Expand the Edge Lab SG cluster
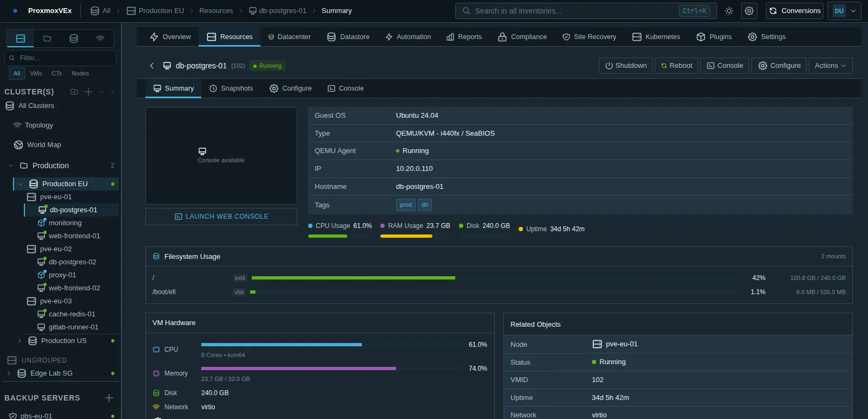868x419 pixels. tap(9, 373)
